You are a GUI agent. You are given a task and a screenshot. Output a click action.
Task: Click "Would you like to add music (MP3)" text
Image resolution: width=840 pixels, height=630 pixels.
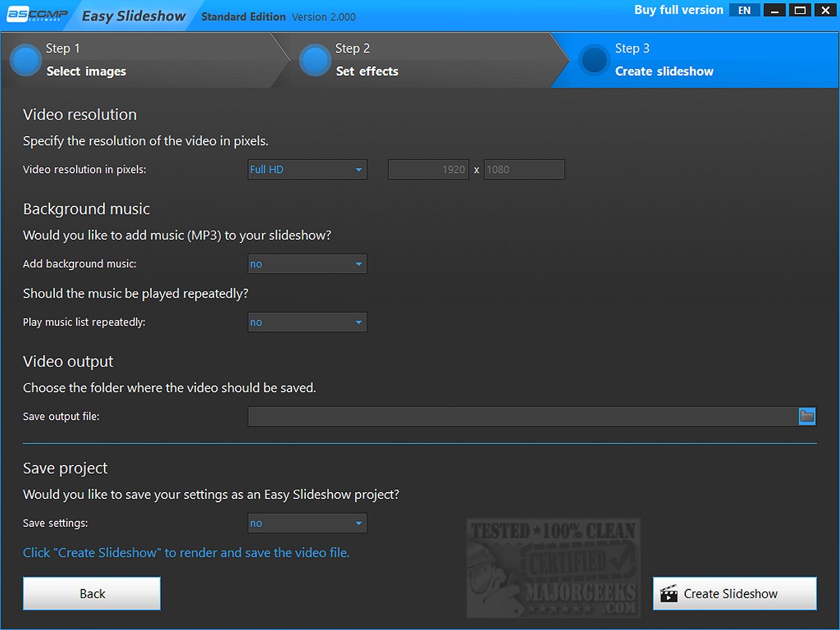[177, 236]
